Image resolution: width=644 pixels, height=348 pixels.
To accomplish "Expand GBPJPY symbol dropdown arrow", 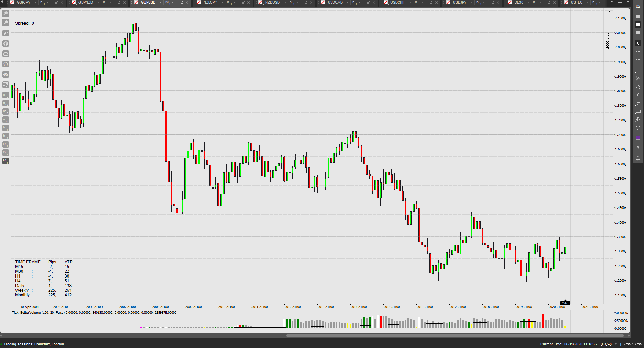I will click(35, 3).
